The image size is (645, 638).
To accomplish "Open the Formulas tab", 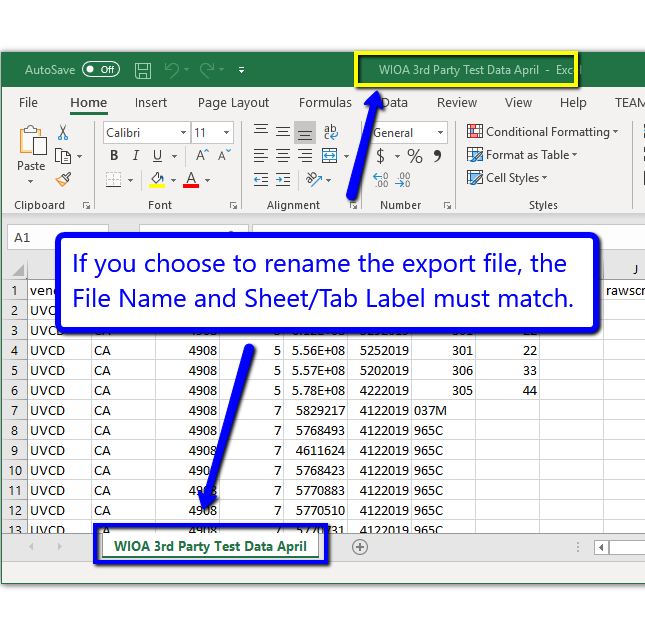I will click(325, 102).
